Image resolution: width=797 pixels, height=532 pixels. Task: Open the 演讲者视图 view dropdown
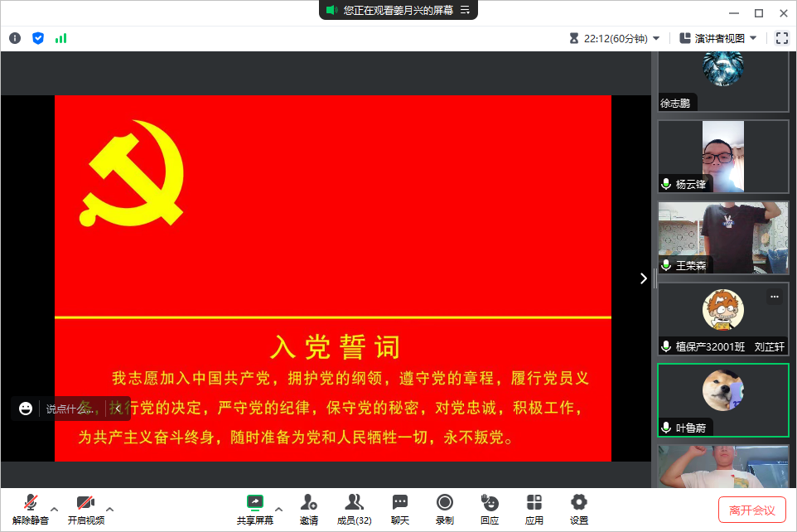point(717,38)
